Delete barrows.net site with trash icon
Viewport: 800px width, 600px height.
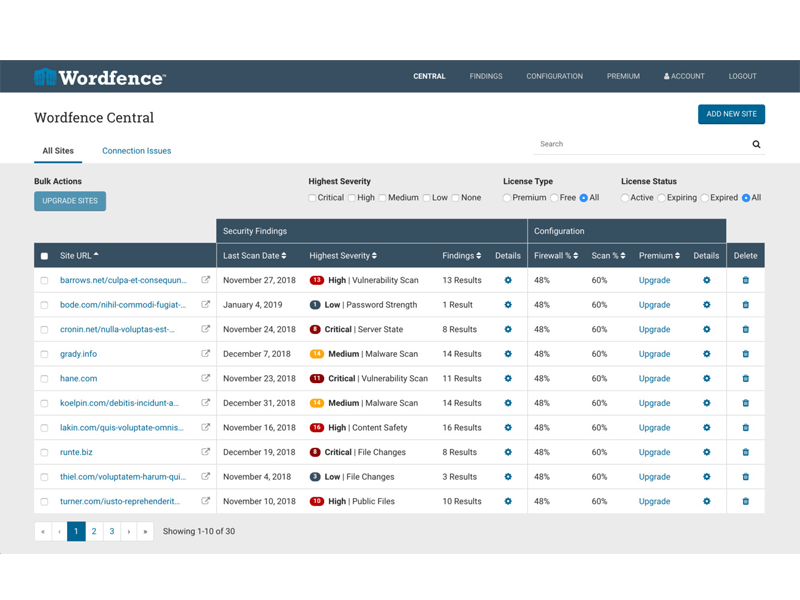coord(745,280)
